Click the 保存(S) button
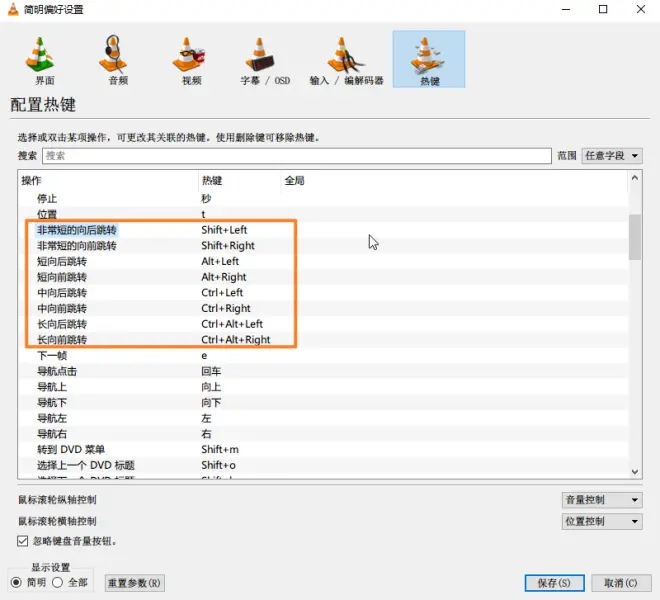This screenshot has width=660, height=600. (x=554, y=583)
